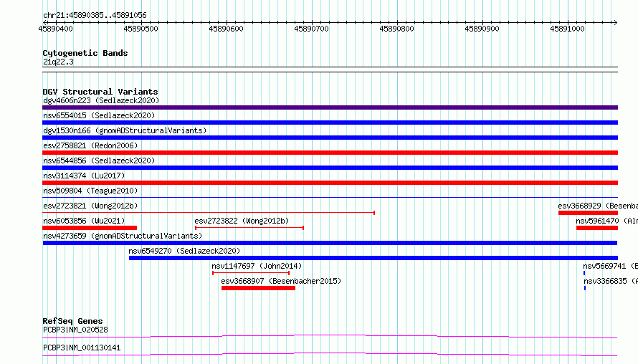Open PCBP3|NM_020528 transcript label
The height and width of the screenshot is (364, 638).
[x=75, y=330]
